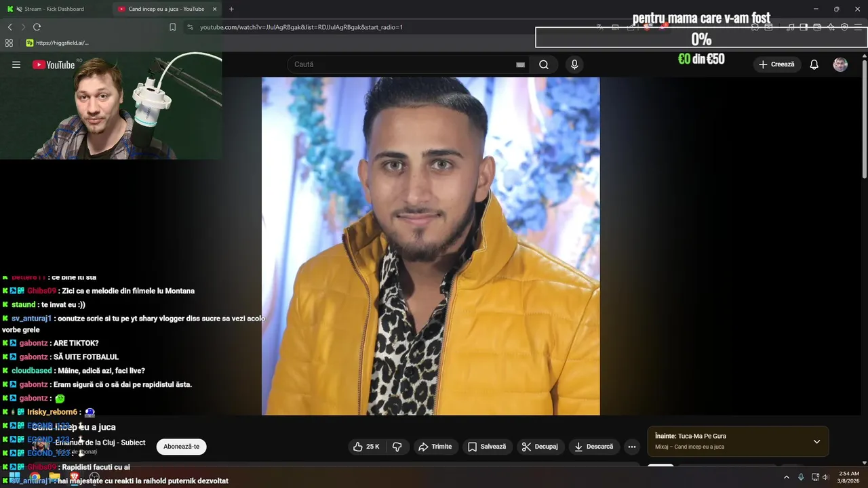Close the YouTube browser tab
Screen dimensions: 868x488
tap(215, 9)
